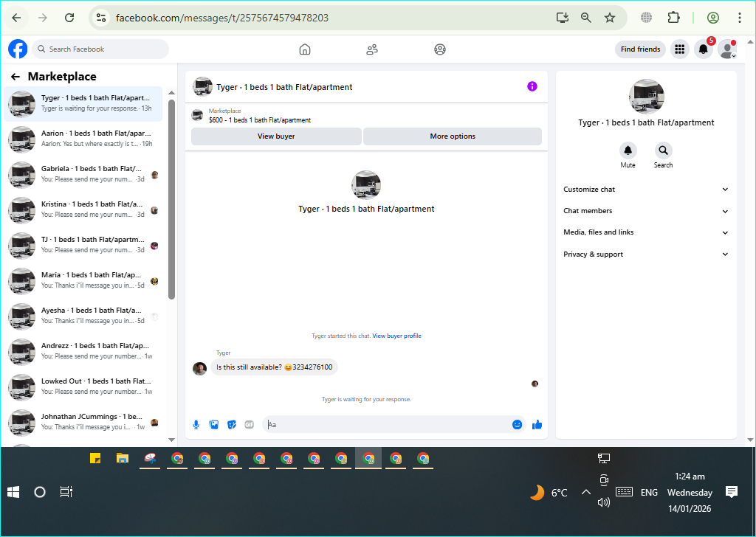This screenshot has height=537, width=756.
Task: Click the volume speaker tray icon
Action: 604,502
